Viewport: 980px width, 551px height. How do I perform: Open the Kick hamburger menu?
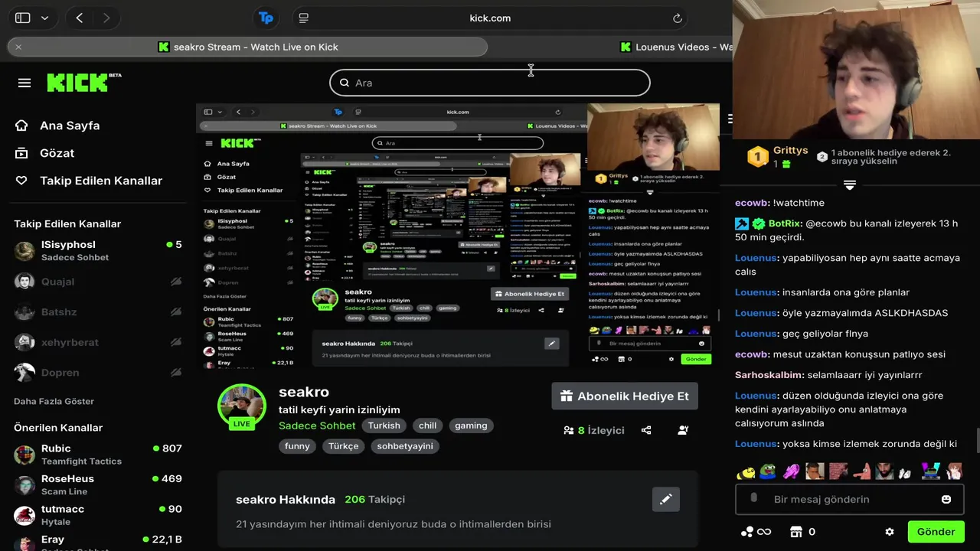[x=24, y=83]
